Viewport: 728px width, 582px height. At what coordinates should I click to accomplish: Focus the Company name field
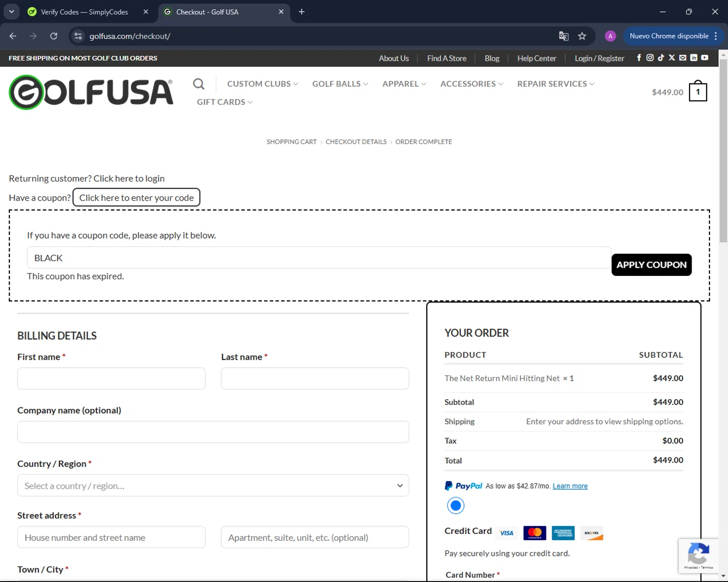pos(213,432)
